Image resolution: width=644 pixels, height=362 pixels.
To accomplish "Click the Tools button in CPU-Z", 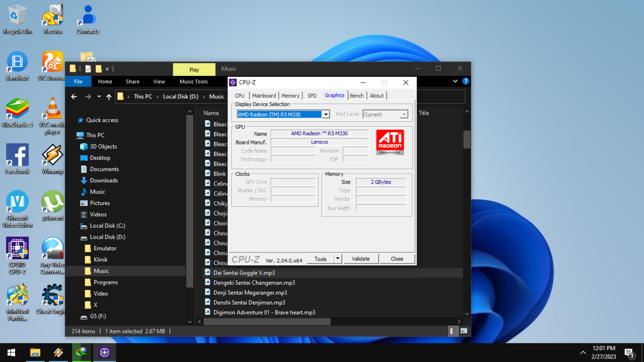I will [321, 259].
